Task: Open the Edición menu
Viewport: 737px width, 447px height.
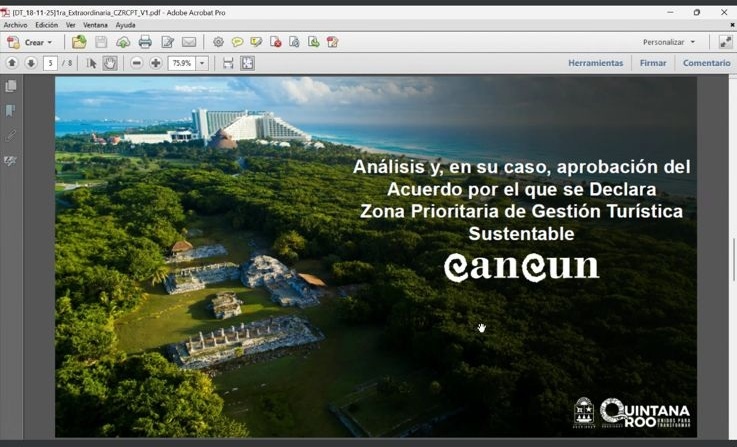Action: point(47,25)
